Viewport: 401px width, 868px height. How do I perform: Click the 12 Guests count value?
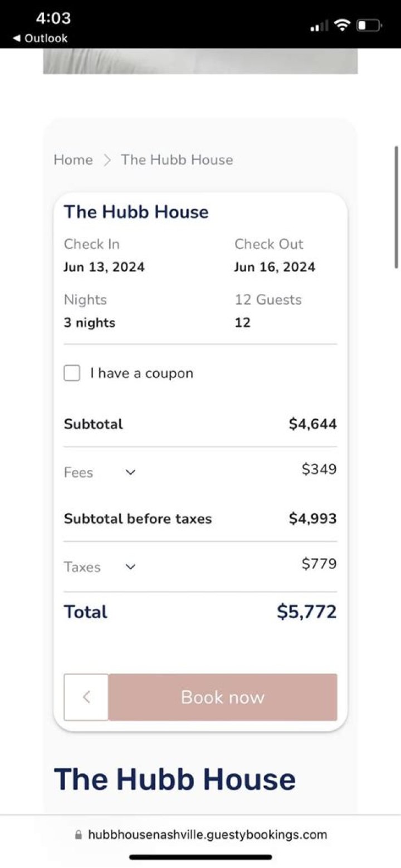pos(242,323)
